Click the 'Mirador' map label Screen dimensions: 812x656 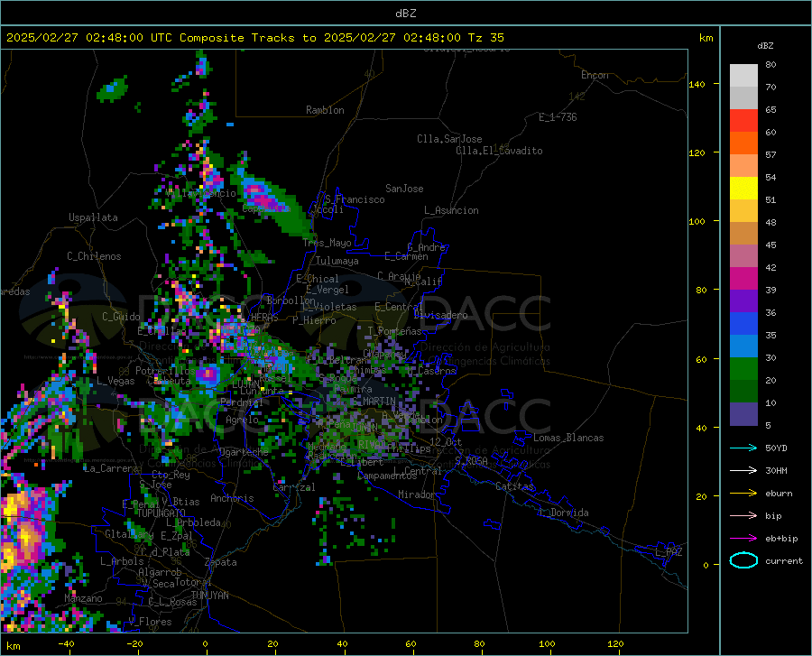(x=417, y=495)
